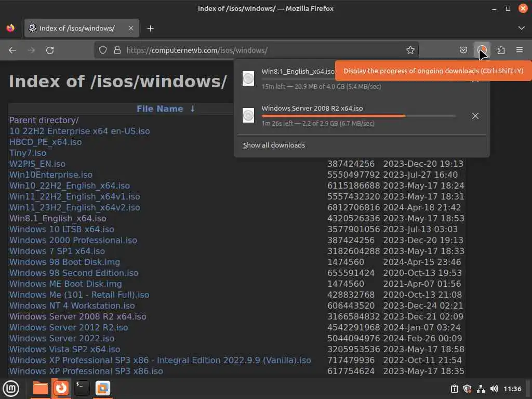Screen dimensions: 532x399
Task: Open a new tab with the plus button
Action: [x=150, y=29]
